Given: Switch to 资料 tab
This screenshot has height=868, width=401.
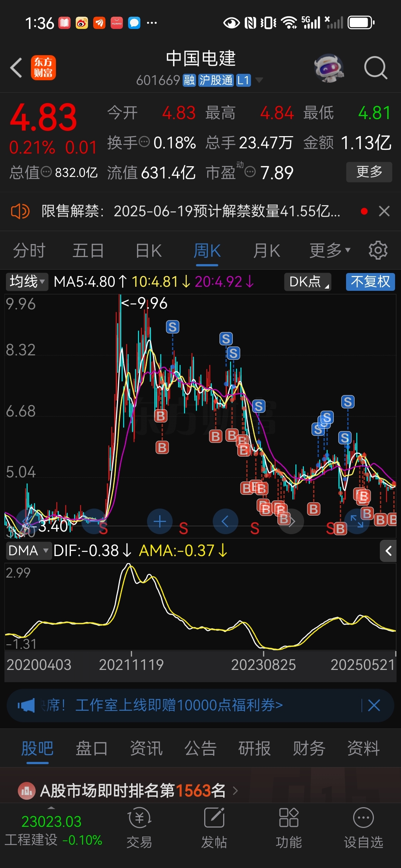Looking at the screenshot, I should pos(363,748).
